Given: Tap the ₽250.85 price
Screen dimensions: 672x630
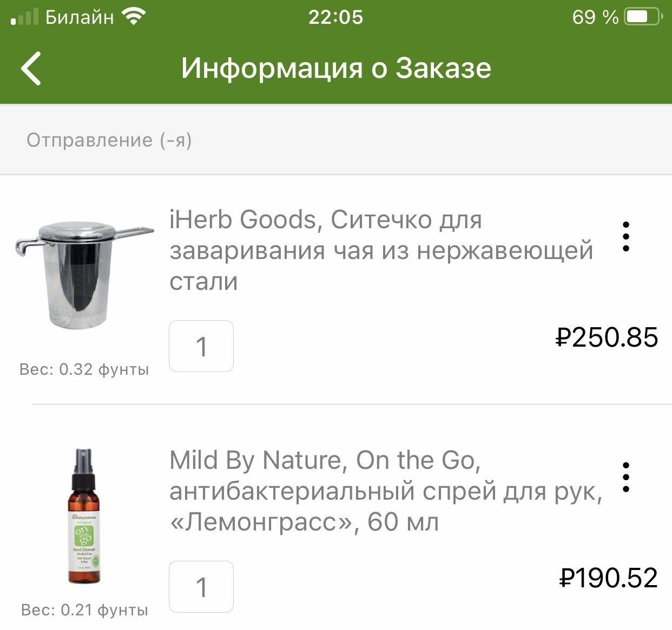Looking at the screenshot, I should [607, 337].
